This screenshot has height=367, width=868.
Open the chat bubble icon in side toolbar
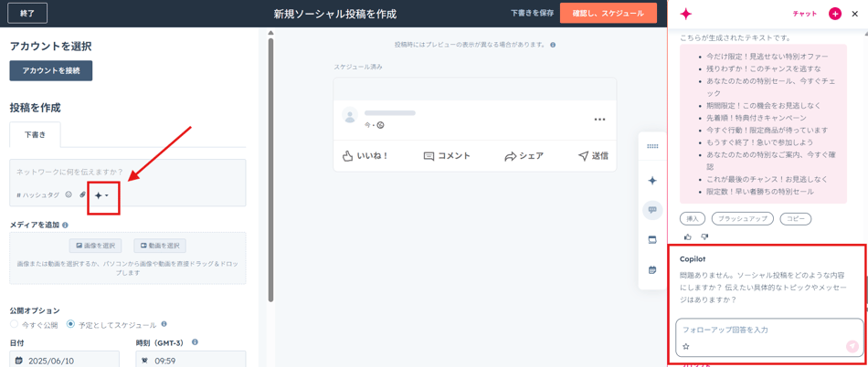coord(652,210)
